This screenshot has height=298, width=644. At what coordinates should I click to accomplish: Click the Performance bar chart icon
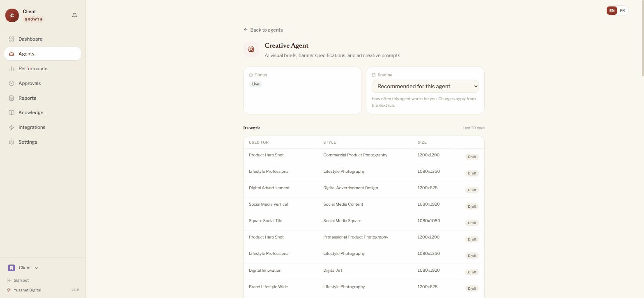coord(11,69)
